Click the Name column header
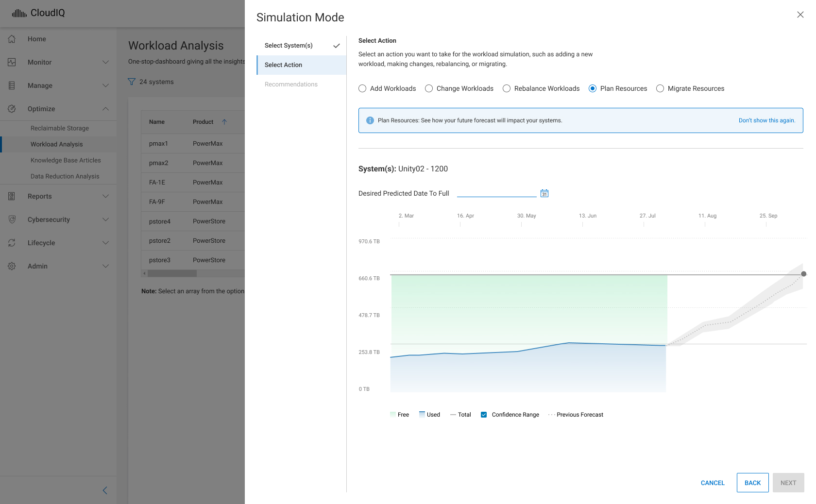 click(x=157, y=122)
